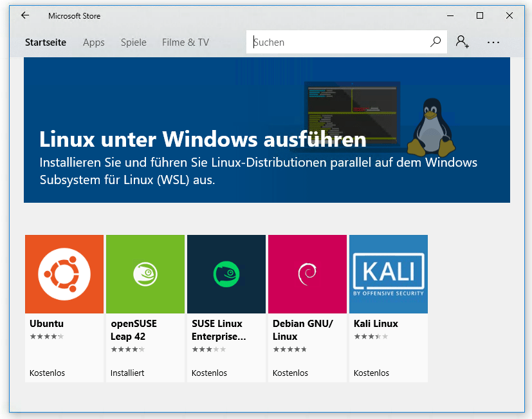Viewport: 532px width, 419px height.
Task: Click the Kali Linux star rating
Action: coord(371,337)
